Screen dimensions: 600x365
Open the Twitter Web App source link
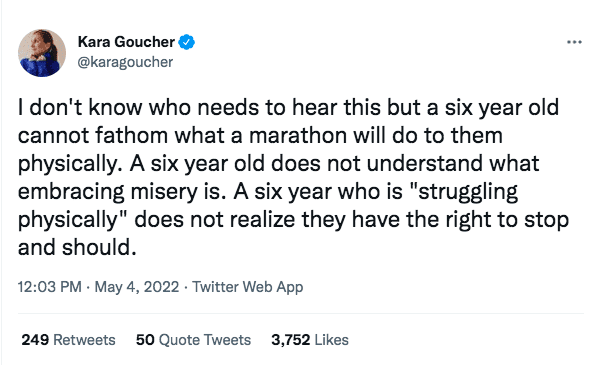tap(248, 287)
